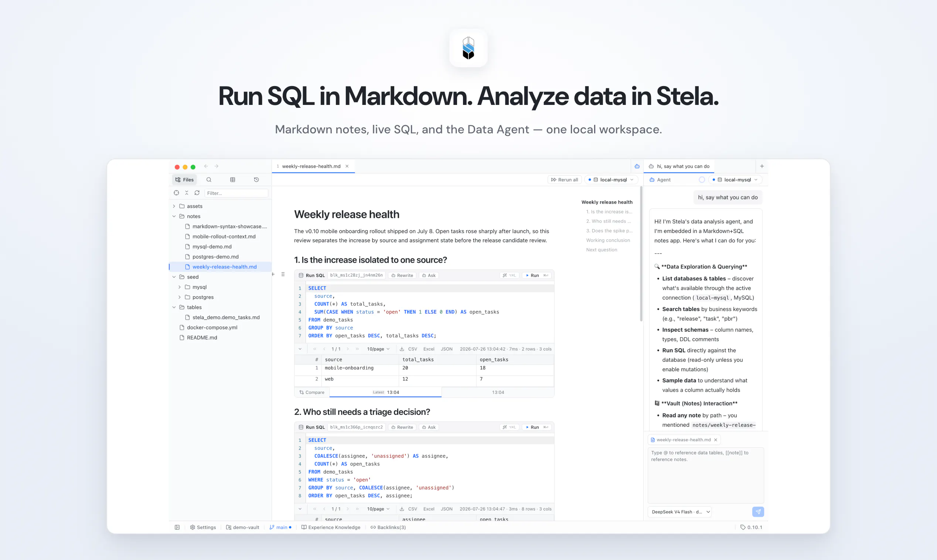Select the Latest 13:04 result tab
Screen dimensions: 937x560
(x=385, y=392)
